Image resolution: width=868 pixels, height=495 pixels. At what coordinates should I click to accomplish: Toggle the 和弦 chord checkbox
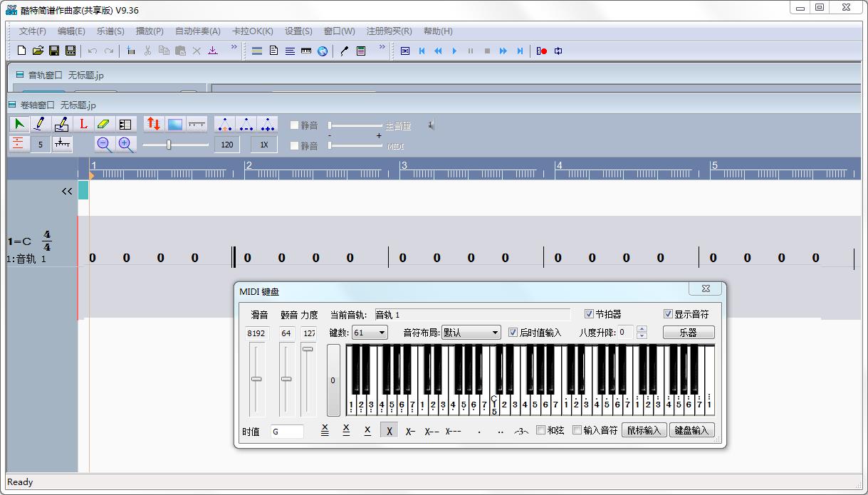540,430
